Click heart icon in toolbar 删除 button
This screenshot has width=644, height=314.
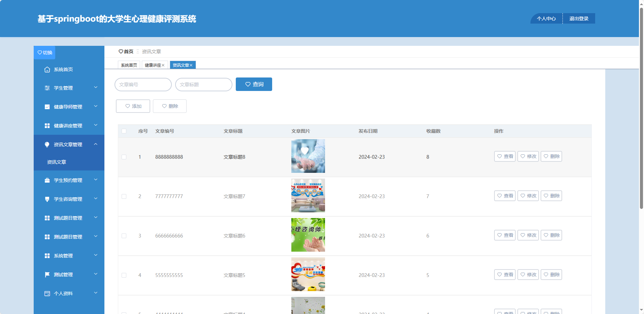164,106
